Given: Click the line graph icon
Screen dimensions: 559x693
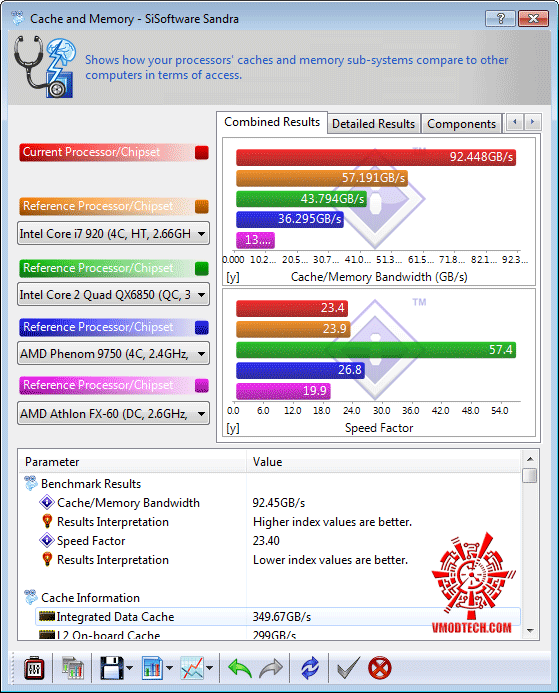Looking at the screenshot, I should pyautogui.click(x=193, y=668).
